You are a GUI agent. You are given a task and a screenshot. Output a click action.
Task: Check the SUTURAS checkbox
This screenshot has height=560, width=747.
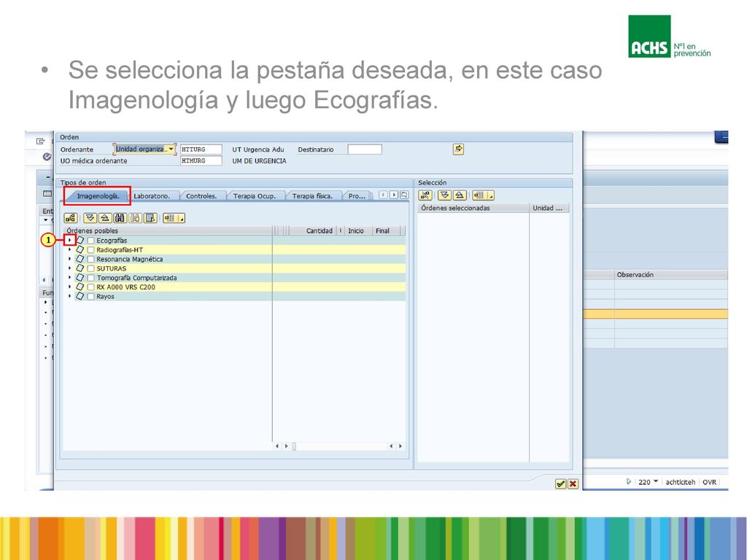[90, 268]
